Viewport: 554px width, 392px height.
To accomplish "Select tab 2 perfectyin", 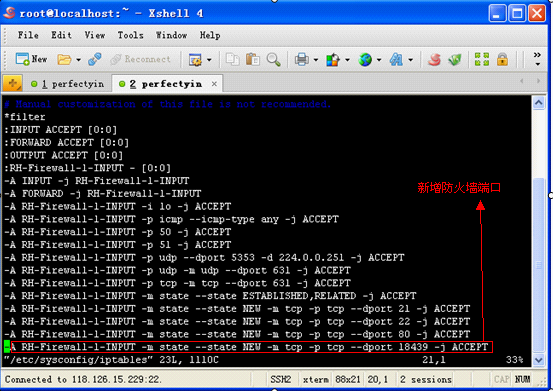I will pyautogui.click(x=166, y=84).
